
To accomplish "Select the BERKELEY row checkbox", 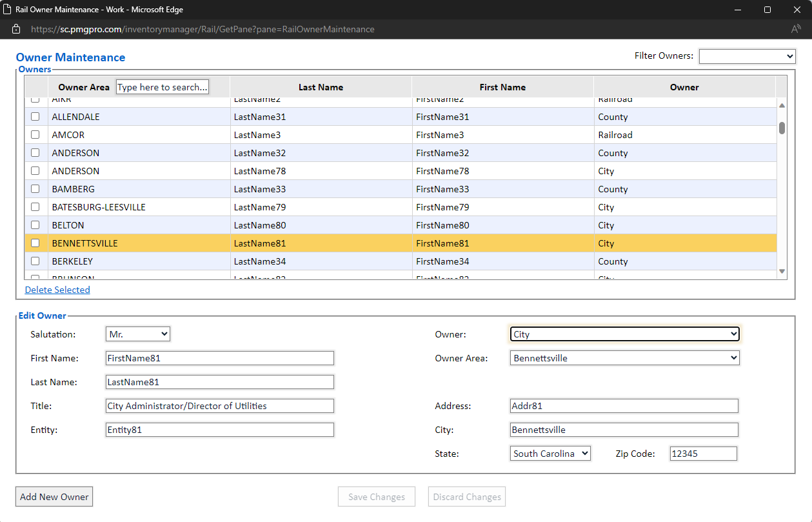I will tap(35, 261).
